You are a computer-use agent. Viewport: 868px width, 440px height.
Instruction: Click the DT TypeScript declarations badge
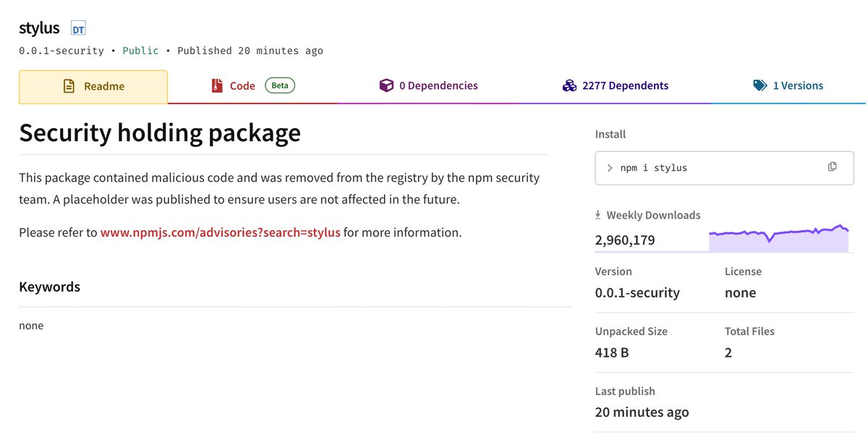(78, 29)
